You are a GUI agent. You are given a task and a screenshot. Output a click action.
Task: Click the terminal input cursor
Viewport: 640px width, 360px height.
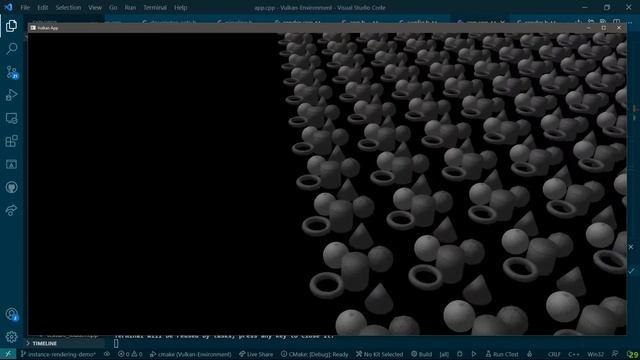(x=116, y=344)
